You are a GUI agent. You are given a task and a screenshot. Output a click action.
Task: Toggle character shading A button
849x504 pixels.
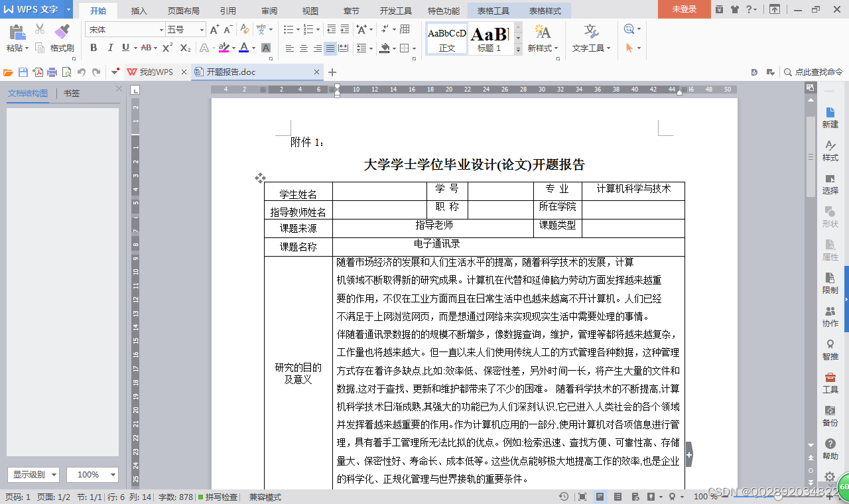click(x=266, y=48)
